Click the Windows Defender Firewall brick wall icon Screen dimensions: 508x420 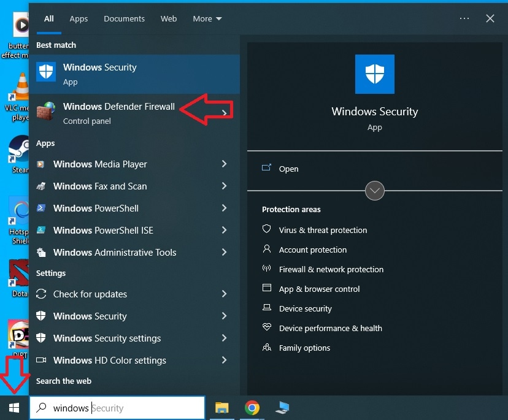coord(45,111)
